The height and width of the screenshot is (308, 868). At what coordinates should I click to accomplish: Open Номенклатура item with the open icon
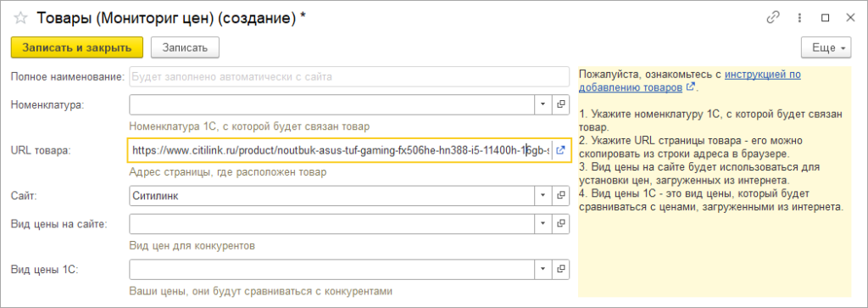561,104
